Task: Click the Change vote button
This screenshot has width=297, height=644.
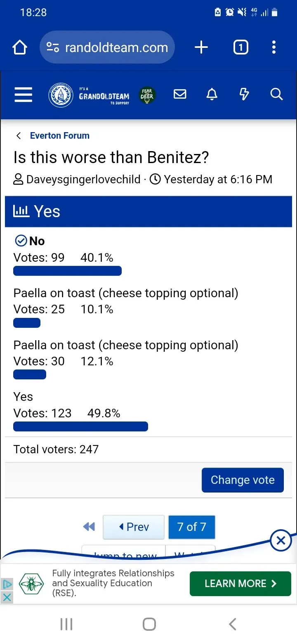Action: [243, 480]
